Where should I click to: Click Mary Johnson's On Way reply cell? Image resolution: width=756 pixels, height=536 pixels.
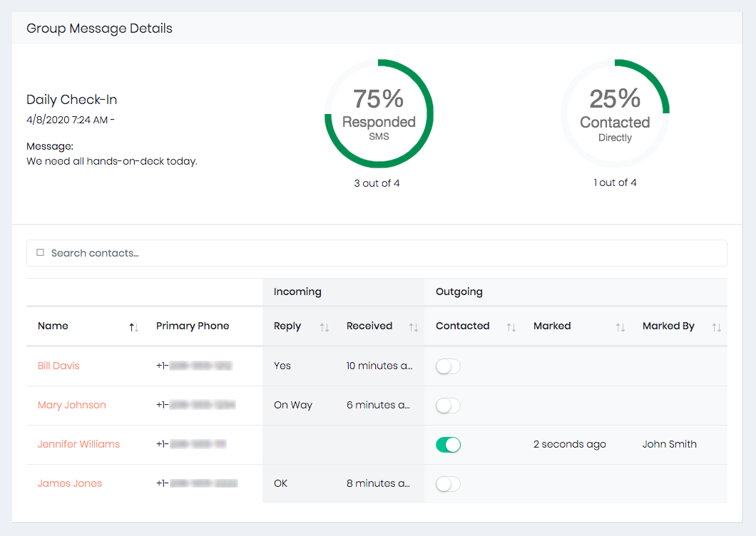click(x=293, y=405)
